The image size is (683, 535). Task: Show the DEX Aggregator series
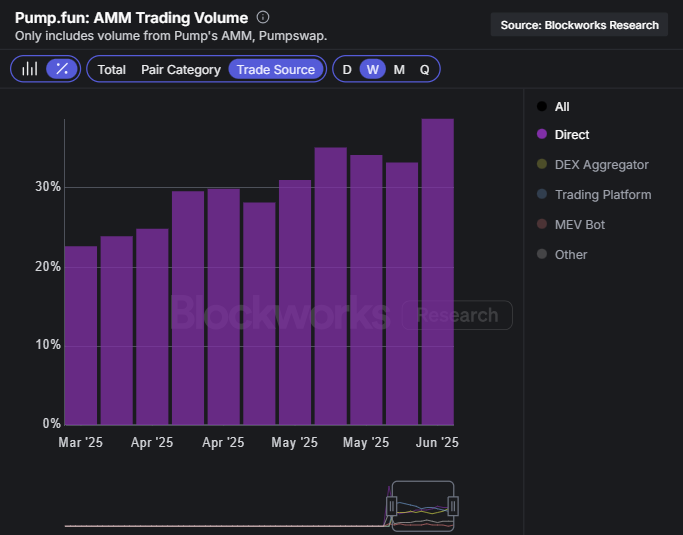592,165
